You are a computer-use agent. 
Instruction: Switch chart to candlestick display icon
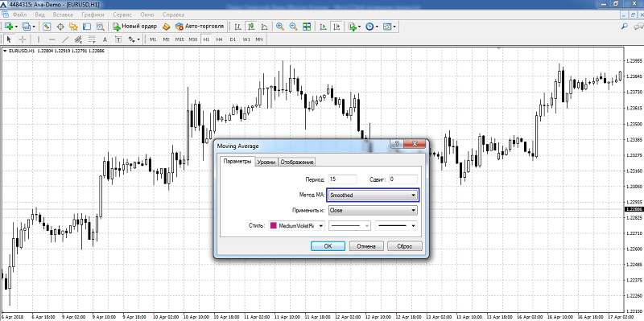[x=250, y=27]
